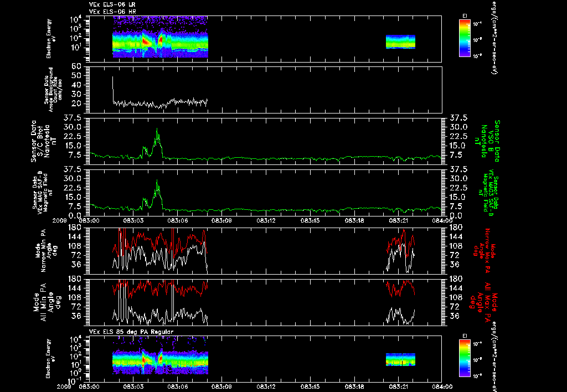Viewport: 567px width, 392px height.
Task: Click the '10^-1' tick on bottom spectrogram axis
Action: 75,380
